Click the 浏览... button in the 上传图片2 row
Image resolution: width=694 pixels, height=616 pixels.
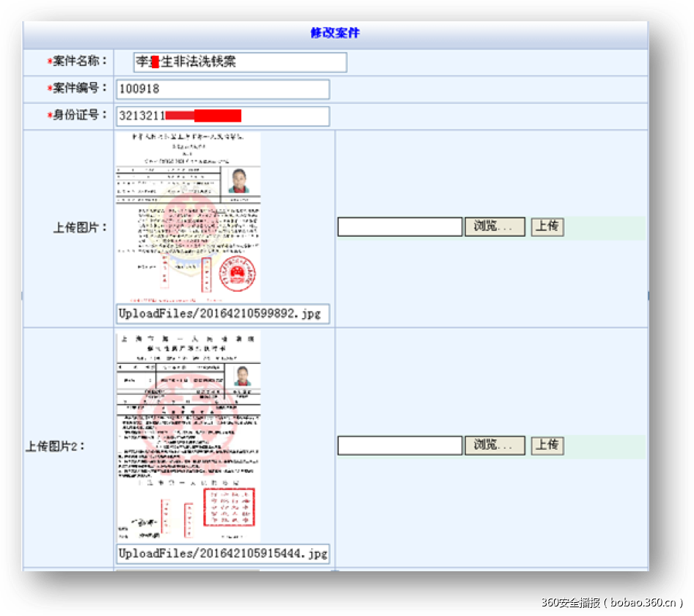pyautogui.click(x=494, y=445)
